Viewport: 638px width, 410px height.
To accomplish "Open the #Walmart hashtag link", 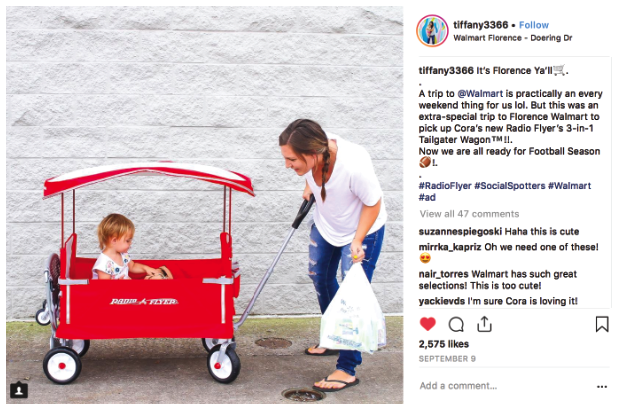I will click(569, 186).
